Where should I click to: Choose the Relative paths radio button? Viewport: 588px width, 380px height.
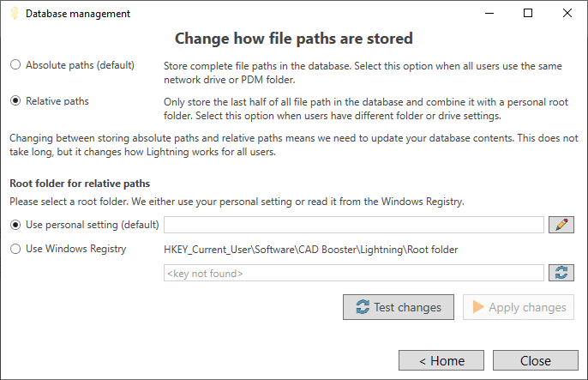[x=15, y=101]
